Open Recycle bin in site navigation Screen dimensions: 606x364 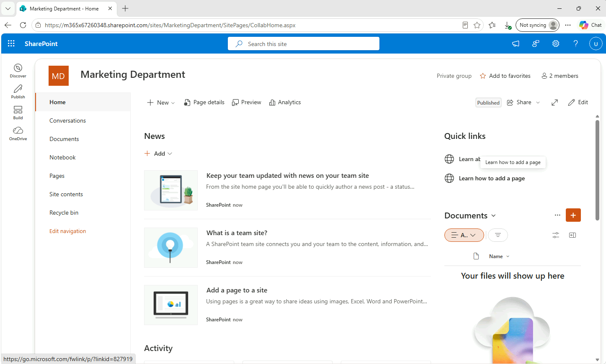[64, 213]
